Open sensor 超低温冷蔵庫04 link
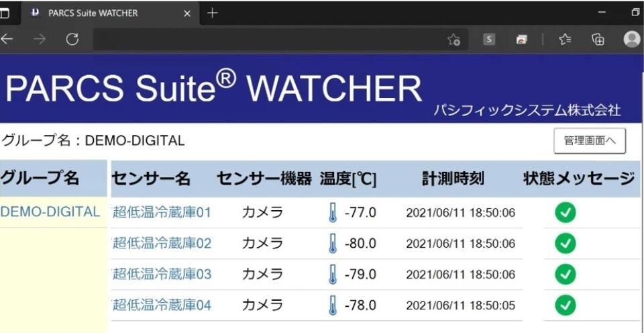Screen dimensions: 644x333 tap(162, 305)
